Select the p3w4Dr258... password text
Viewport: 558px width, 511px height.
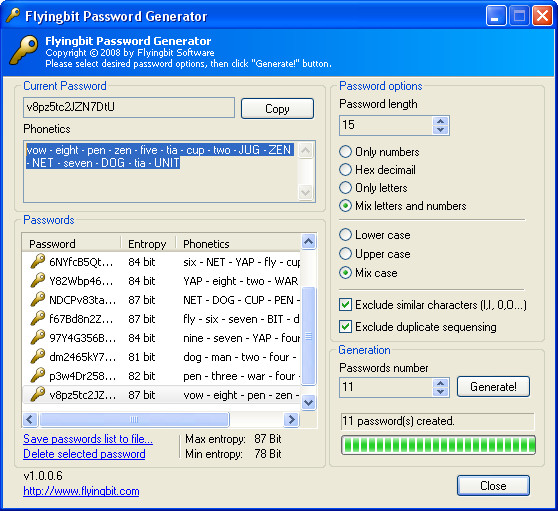pyautogui.click(x=83, y=376)
